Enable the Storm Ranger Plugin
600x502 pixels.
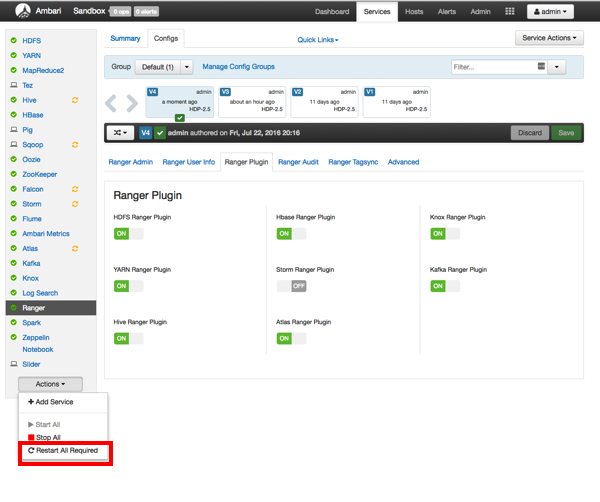click(x=291, y=285)
